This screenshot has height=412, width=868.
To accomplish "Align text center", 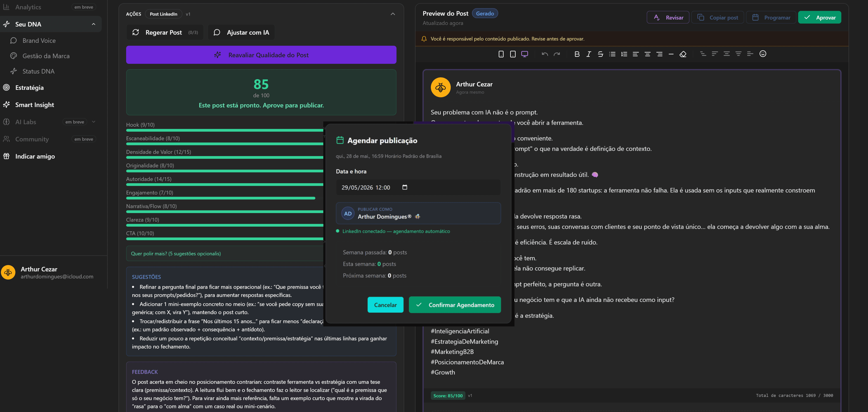I will 648,54.
